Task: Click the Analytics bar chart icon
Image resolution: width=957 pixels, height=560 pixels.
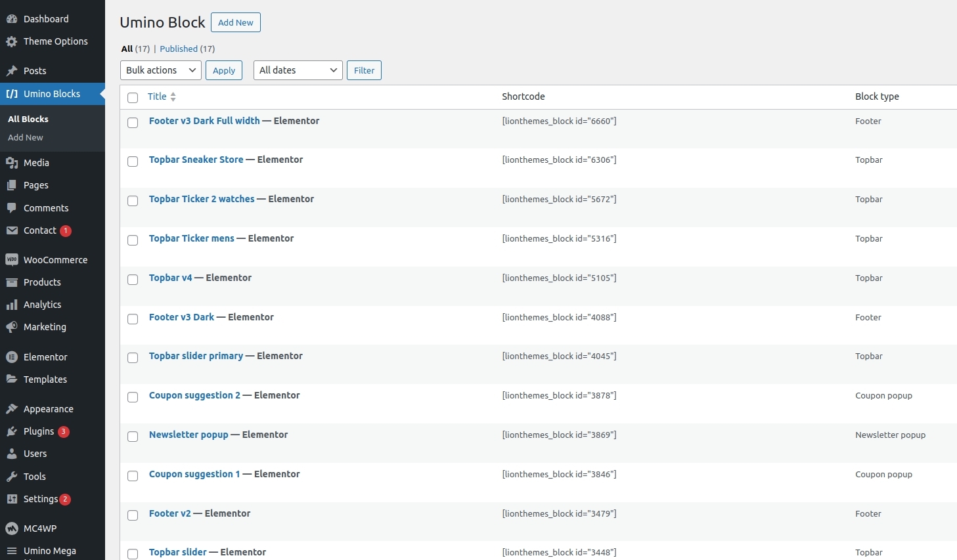Action: [12, 305]
